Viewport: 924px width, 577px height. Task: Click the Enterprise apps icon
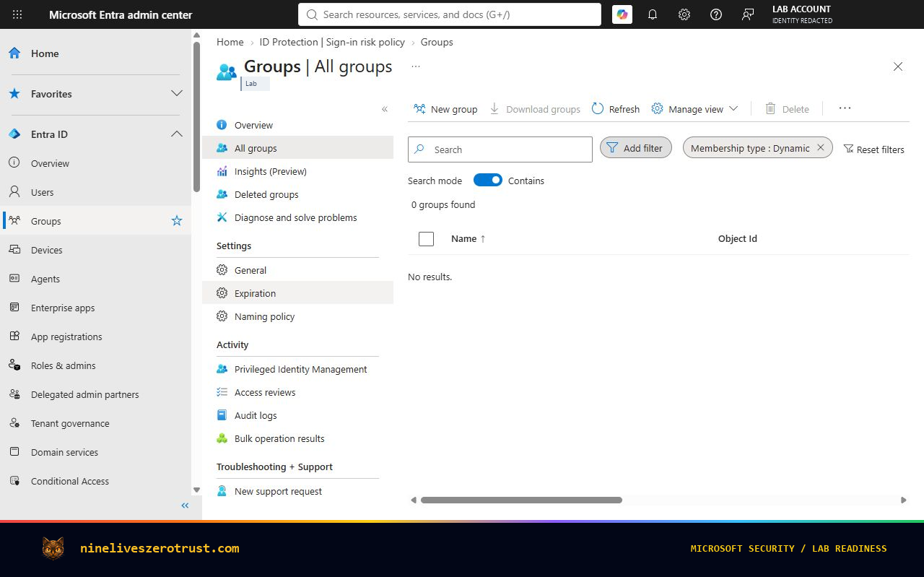point(14,308)
